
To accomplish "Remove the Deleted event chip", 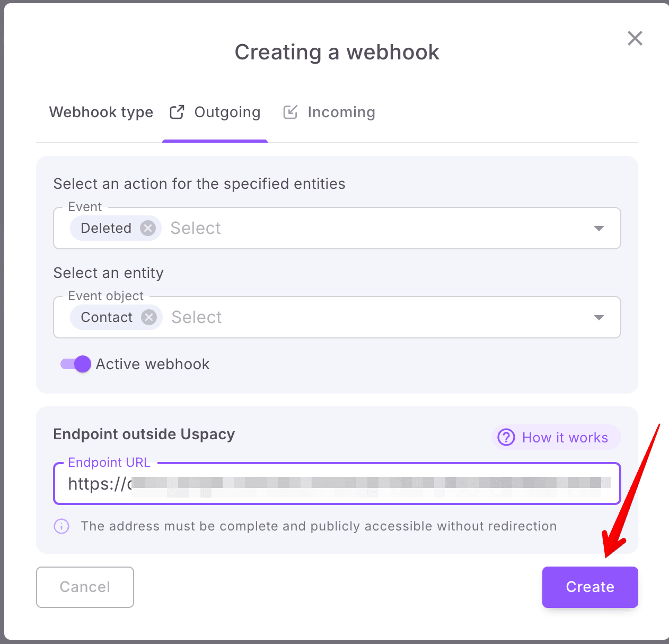I will point(148,228).
